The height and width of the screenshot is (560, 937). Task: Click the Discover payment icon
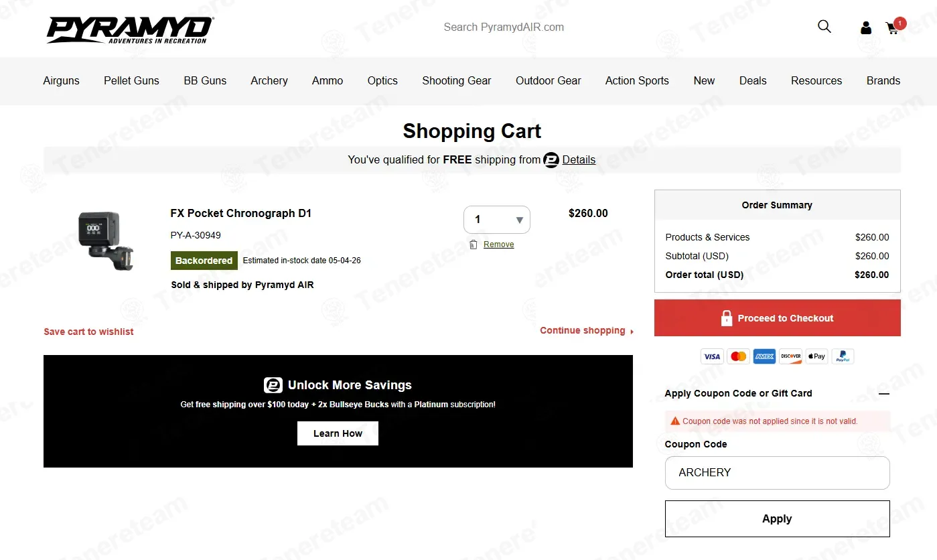[790, 356]
